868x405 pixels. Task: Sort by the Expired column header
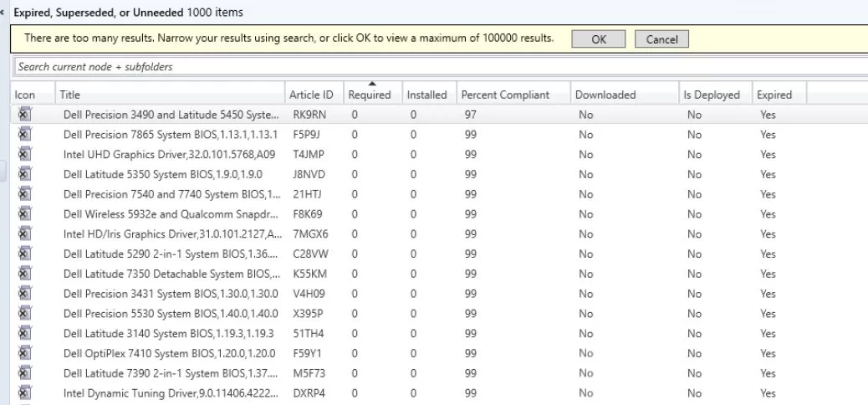click(779, 95)
